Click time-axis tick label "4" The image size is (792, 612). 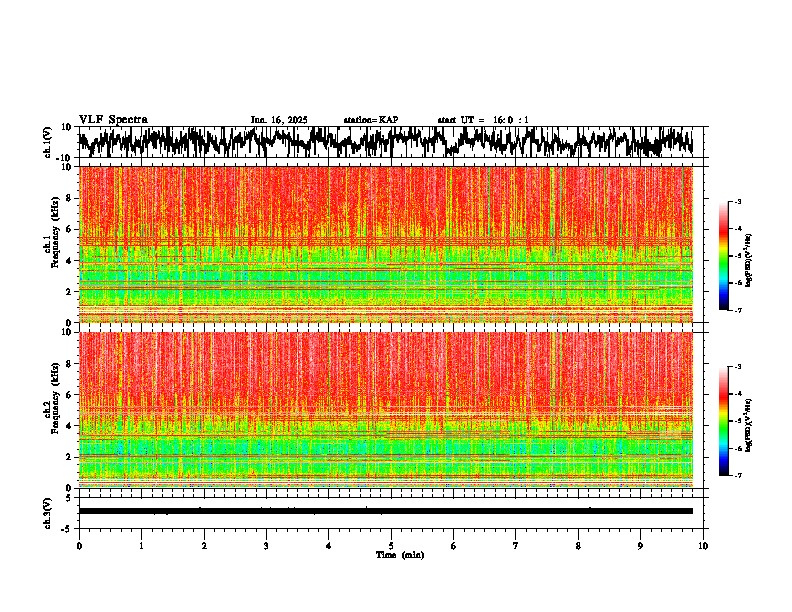tap(329, 546)
